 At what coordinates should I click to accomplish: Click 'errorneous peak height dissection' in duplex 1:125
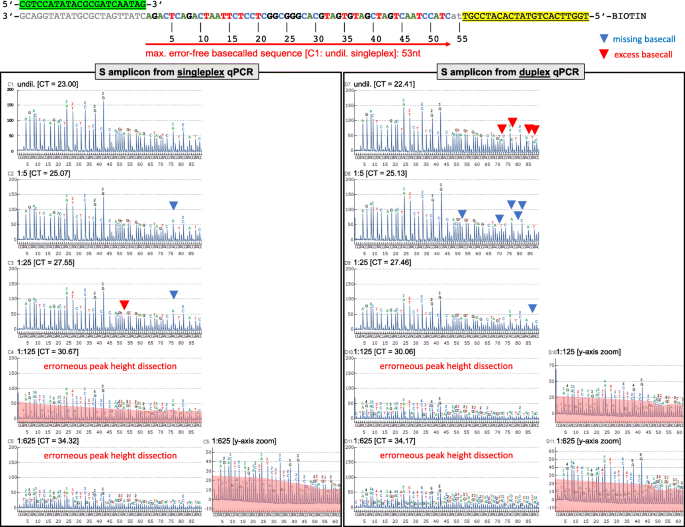[x=446, y=366]
